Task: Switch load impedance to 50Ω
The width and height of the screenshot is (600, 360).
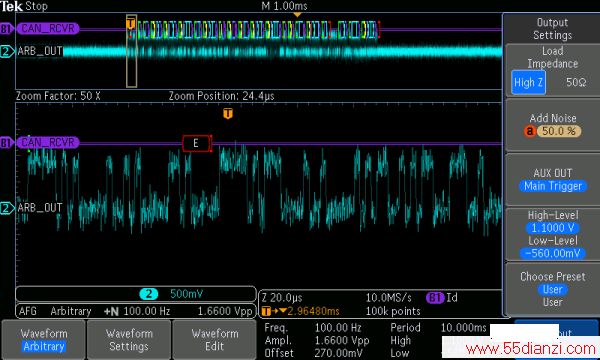Action: pyautogui.click(x=576, y=82)
